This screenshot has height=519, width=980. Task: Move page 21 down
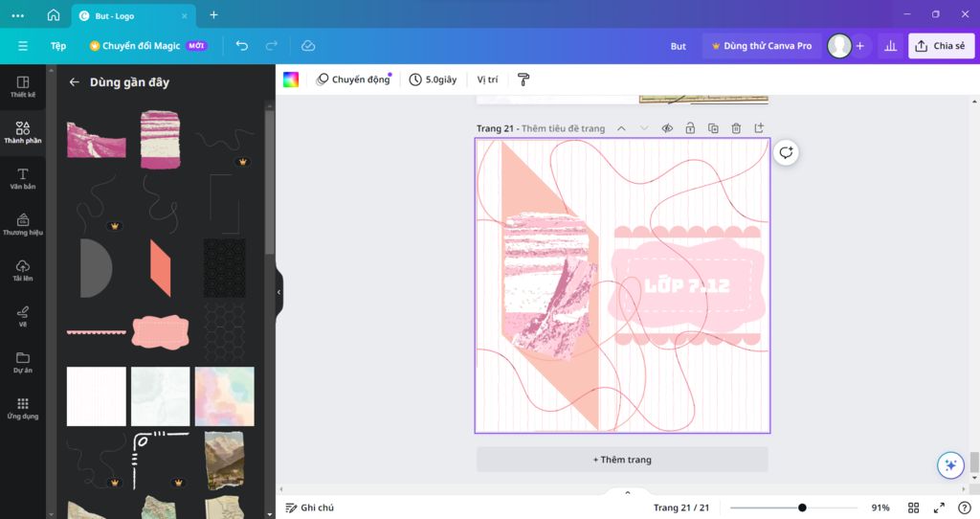pyautogui.click(x=644, y=128)
